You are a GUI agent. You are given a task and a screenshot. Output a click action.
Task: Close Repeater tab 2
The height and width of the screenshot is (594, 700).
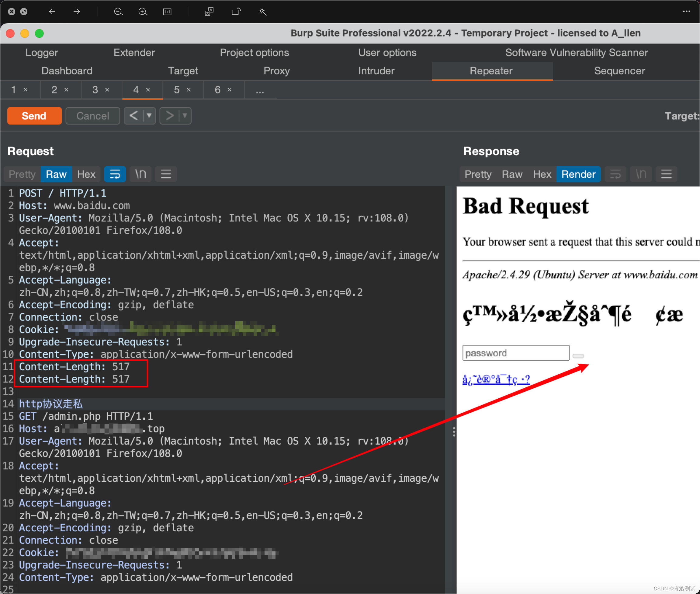point(66,90)
